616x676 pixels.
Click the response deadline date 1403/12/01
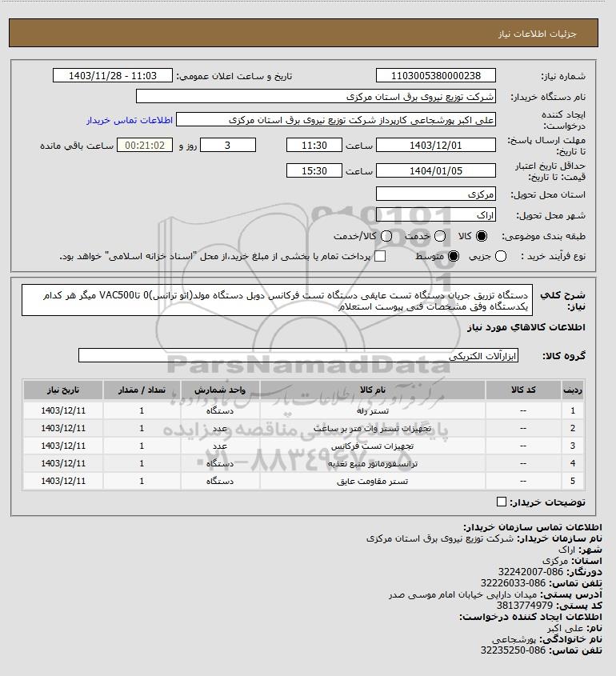[436, 146]
